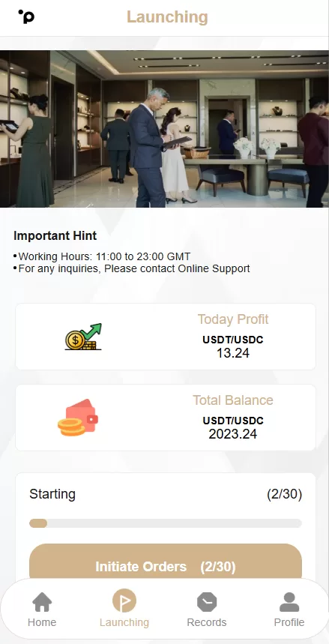Click the Total Balance card
Viewport: 329px width, 644px height.
pos(166,418)
